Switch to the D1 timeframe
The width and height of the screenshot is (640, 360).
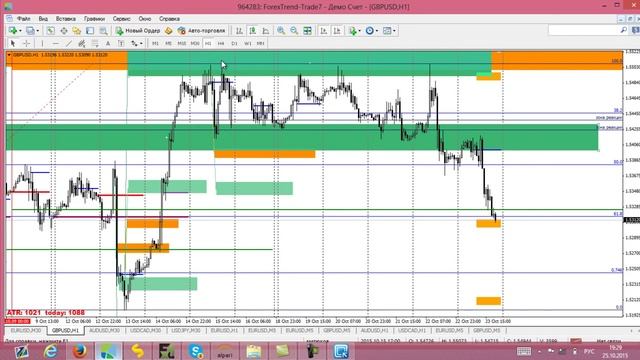[234, 43]
